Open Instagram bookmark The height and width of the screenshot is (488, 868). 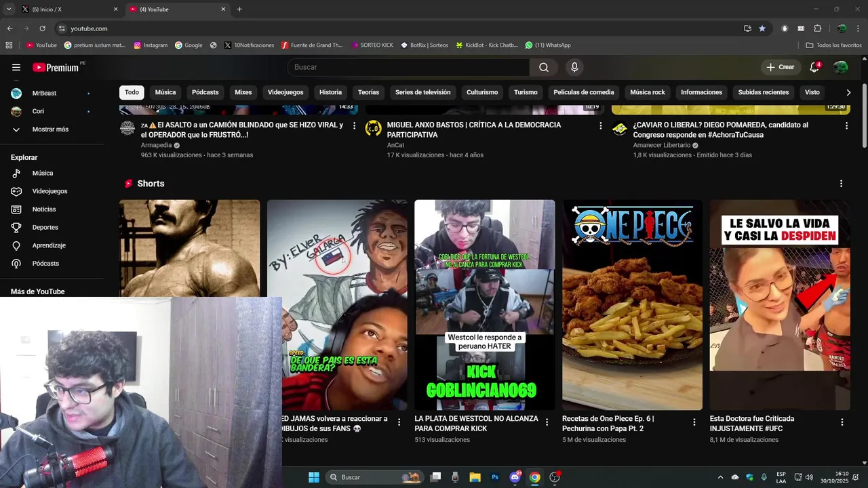151,45
